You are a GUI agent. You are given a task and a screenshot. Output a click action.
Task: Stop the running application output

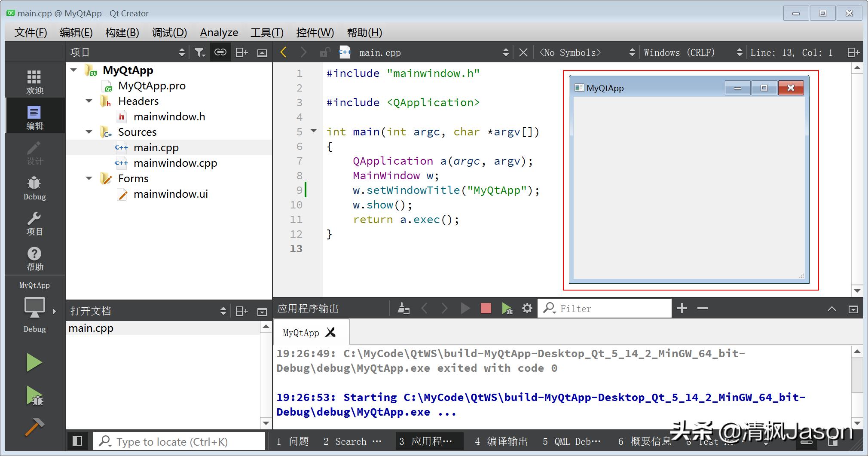click(x=486, y=308)
